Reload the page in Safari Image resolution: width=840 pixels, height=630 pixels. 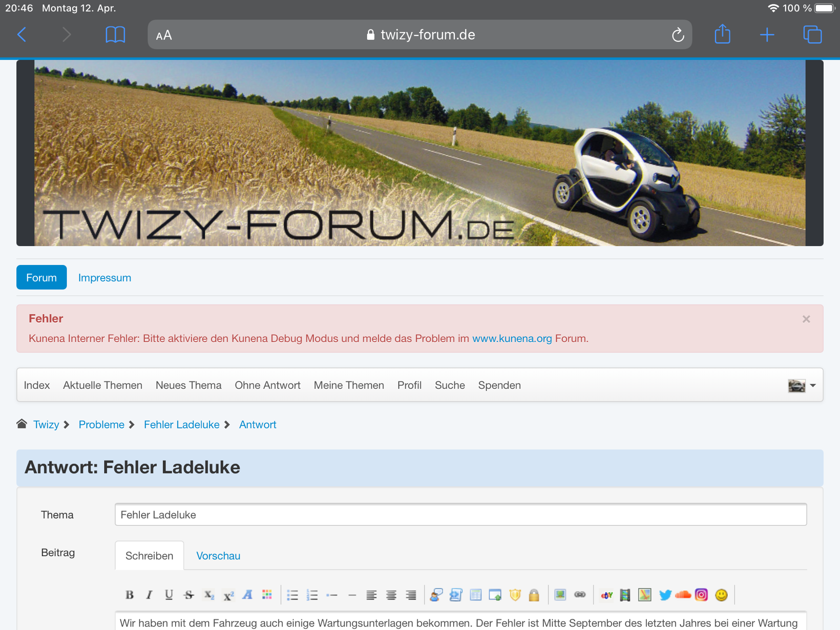point(677,35)
